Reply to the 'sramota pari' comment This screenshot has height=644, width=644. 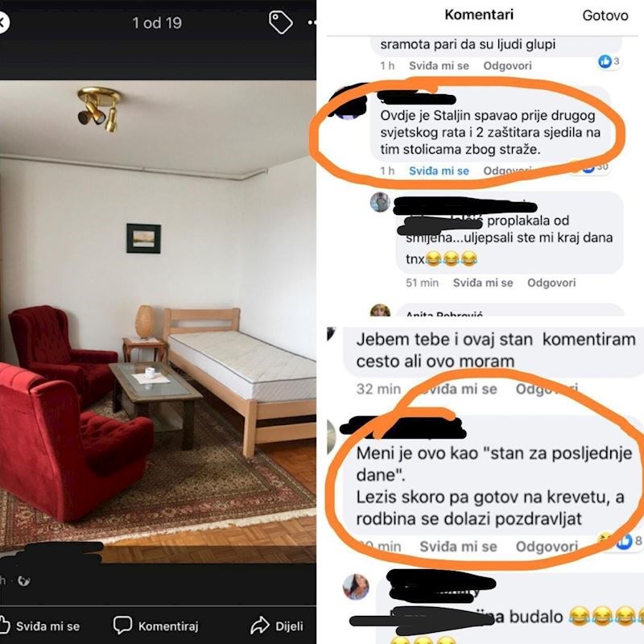[x=507, y=66]
